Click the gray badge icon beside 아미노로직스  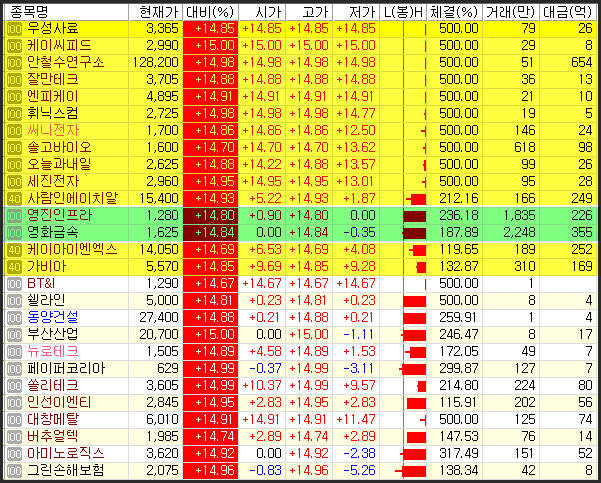[15, 454]
